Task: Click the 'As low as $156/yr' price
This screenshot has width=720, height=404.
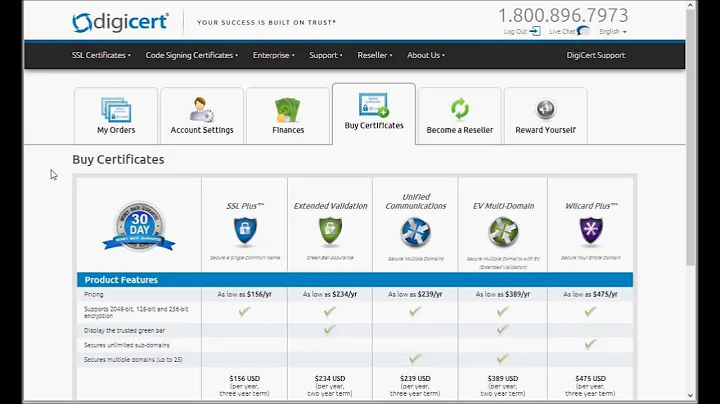Action: coord(244,294)
